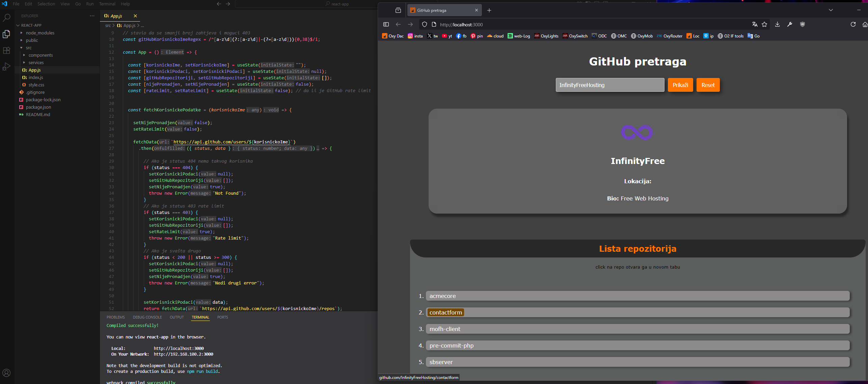Collapse the src folder
Image resolution: width=868 pixels, height=384 pixels.
tap(29, 48)
